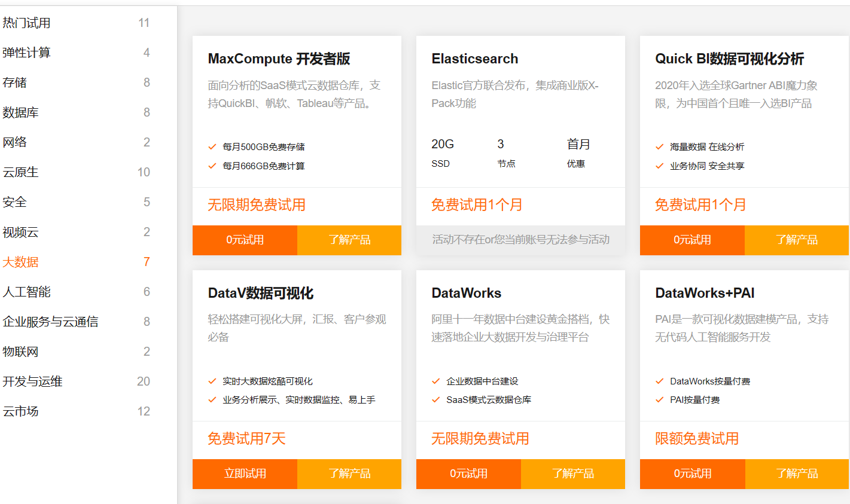Screen dimensions: 850x504
Task: Click the 轻松搭建可视化大屏 description
Action: point(297,328)
